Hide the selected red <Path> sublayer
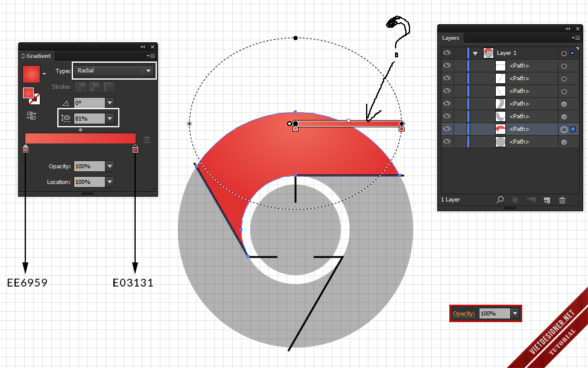Viewport: 588px width, 368px height. [447, 128]
